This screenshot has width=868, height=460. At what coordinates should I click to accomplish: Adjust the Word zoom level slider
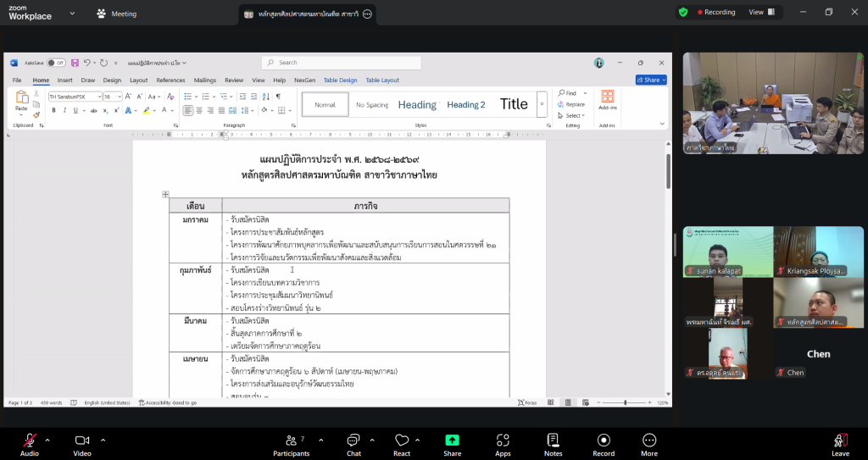pyautogui.click(x=625, y=402)
